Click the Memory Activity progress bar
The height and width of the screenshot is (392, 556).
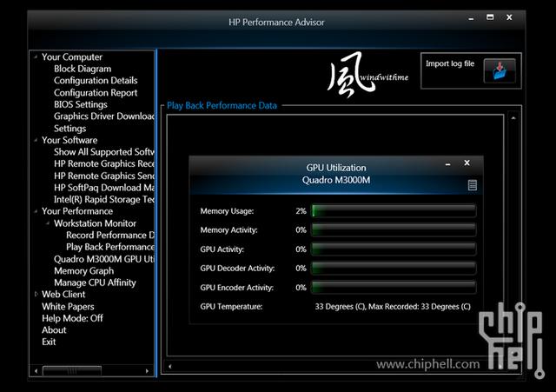[x=394, y=229]
